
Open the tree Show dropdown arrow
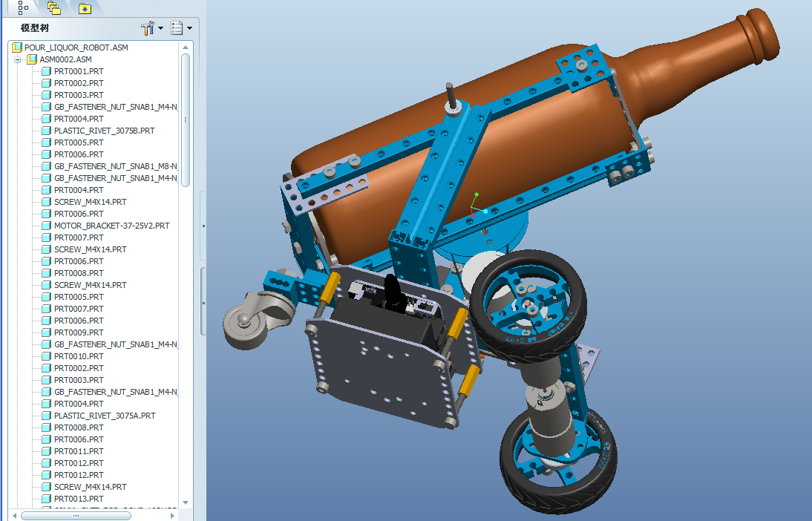pos(189,28)
